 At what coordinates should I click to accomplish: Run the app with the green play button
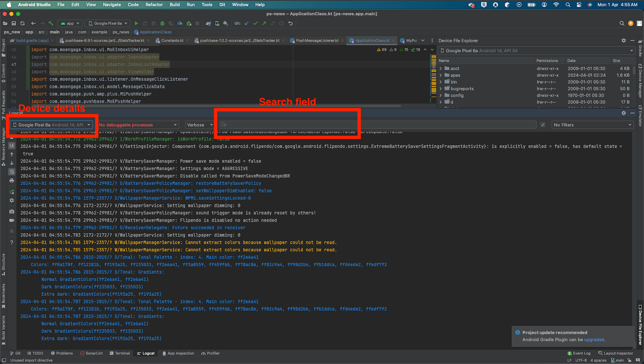(136, 23)
